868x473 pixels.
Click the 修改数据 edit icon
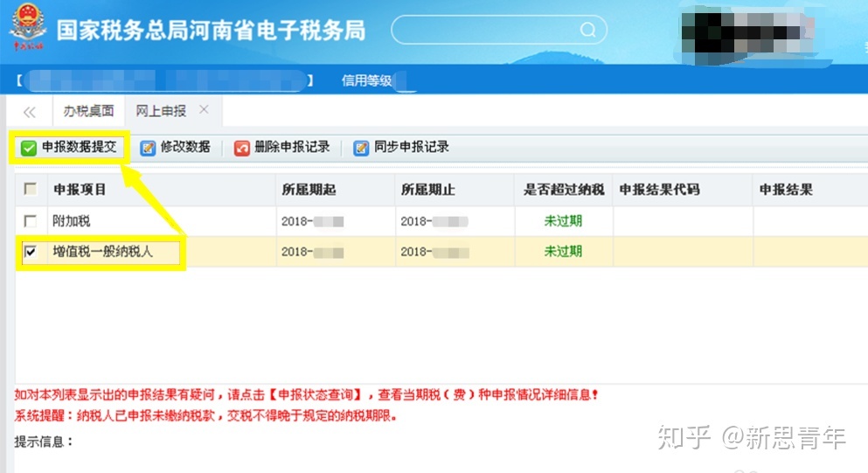tap(149, 148)
